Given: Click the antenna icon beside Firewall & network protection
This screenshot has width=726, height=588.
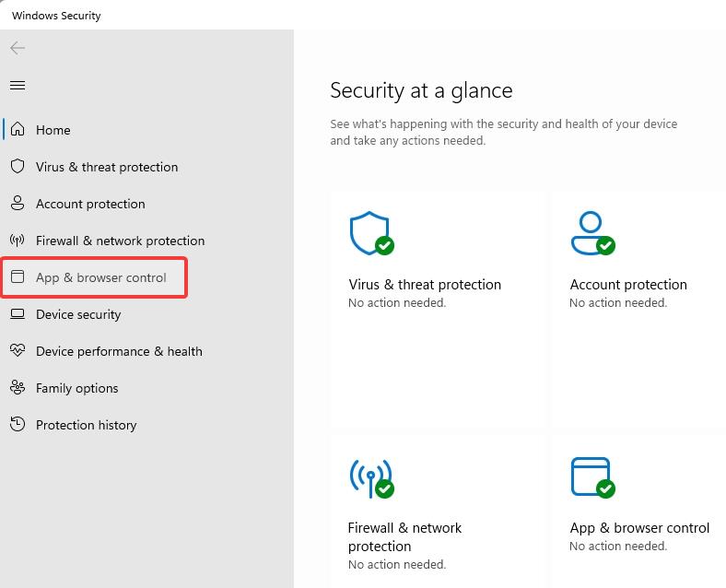Looking at the screenshot, I should (18, 241).
